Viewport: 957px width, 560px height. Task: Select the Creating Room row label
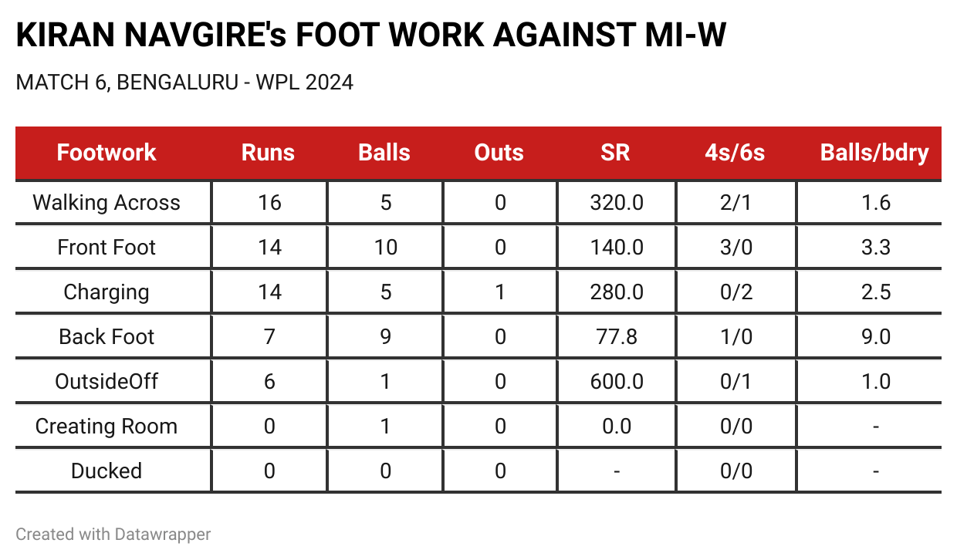(107, 427)
